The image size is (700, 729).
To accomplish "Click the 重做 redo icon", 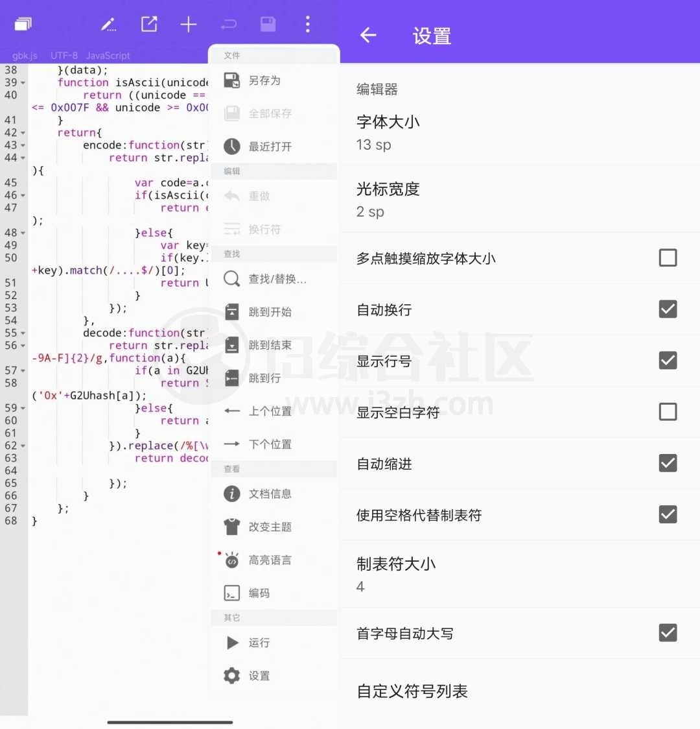I will point(232,196).
